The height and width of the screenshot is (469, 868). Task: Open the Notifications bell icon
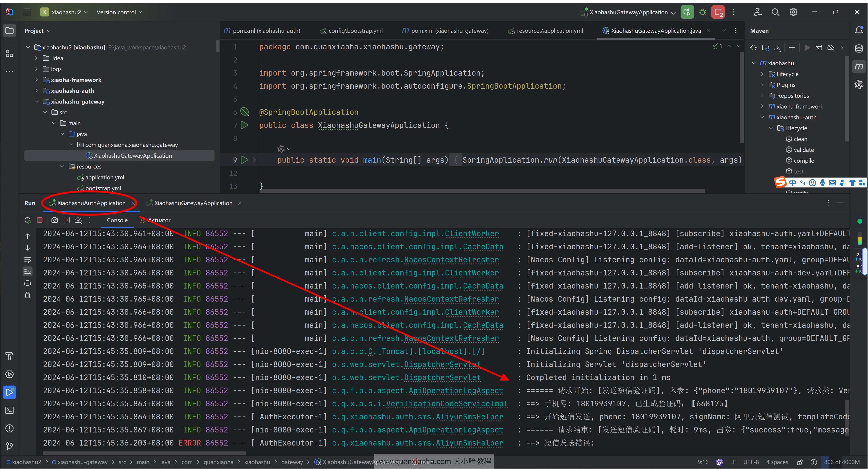coord(859,31)
